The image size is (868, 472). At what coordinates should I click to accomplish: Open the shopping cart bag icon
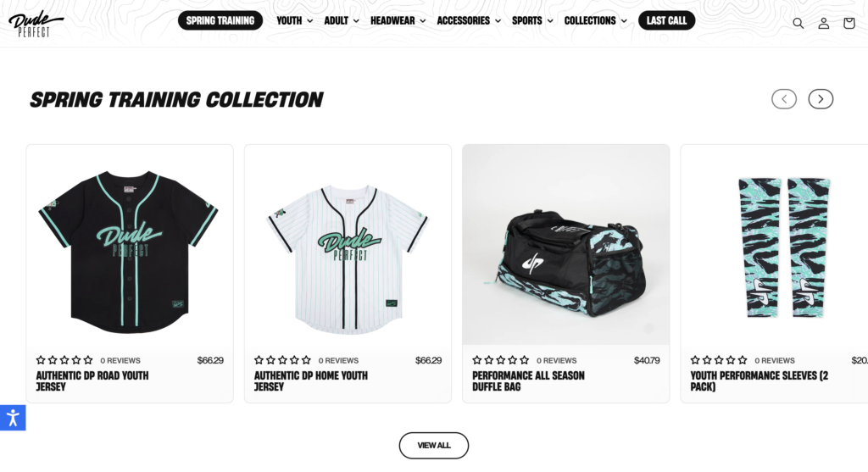pos(849,23)
